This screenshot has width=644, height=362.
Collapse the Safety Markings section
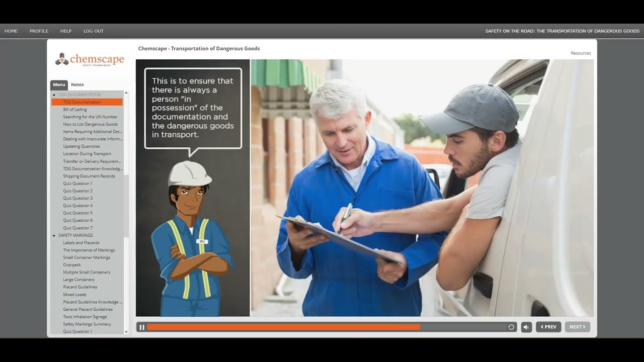(x=54, y=235)
